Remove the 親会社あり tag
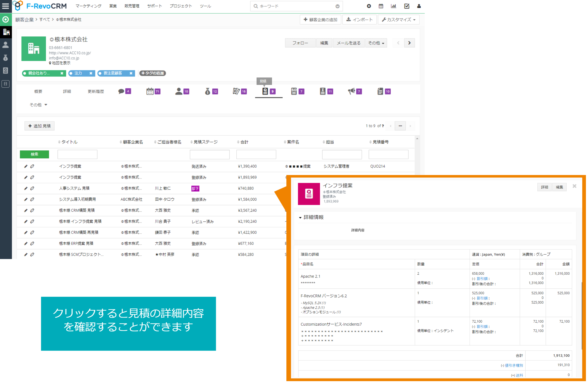The height and width of the screenshot is (392, 588). pyautogui.click(x=62, y=73)
